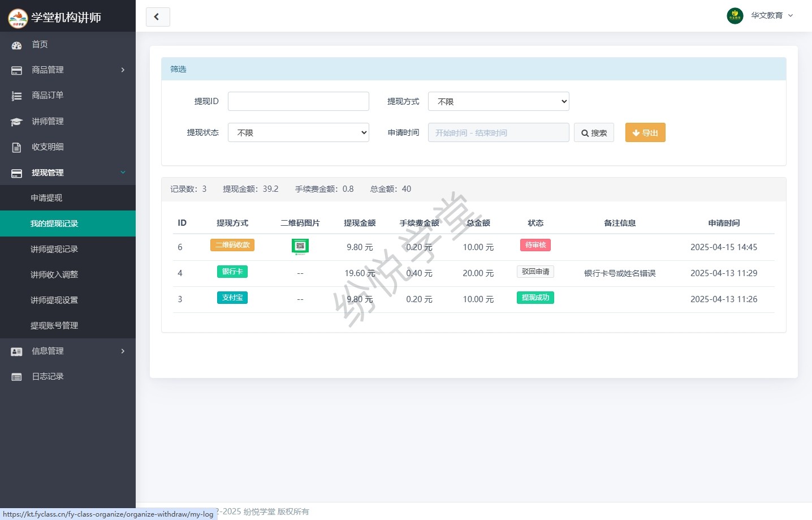Click the 收支明细 document icon
Image resolution: width=812 pixels, height=520 pixels.
[x=16, y=147]
